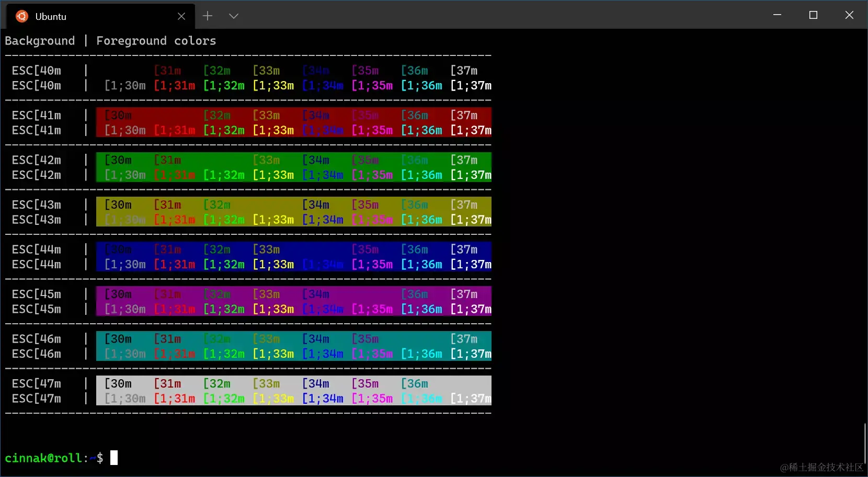The image size is (868, 477).
Task: Click [1;36m on the cyan ESC[46m background
Action: click(421, 354)
